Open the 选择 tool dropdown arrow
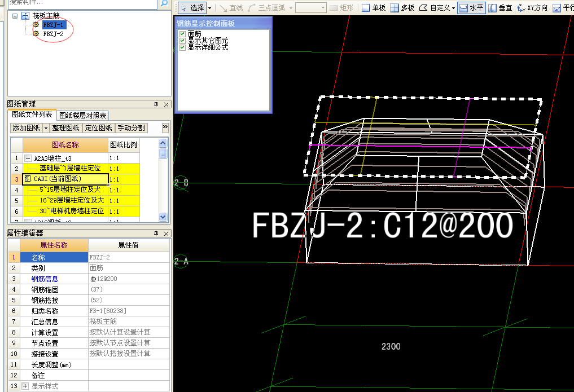 click(x=210, y=8)
